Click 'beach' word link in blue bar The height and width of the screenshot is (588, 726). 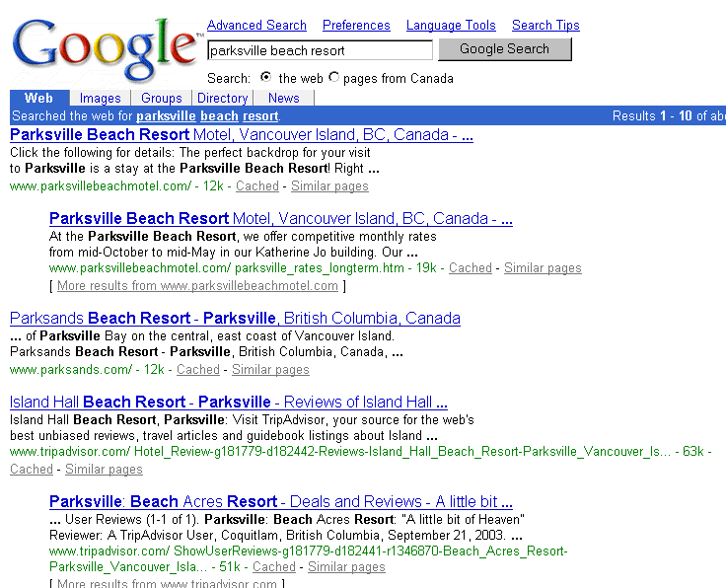pyautogui.click(x=219, y=115)
